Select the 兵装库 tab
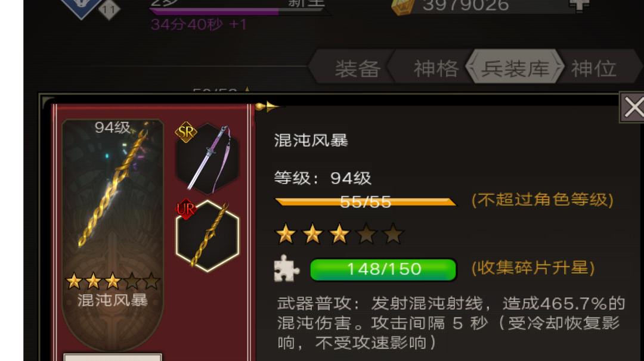 [515, 68]
